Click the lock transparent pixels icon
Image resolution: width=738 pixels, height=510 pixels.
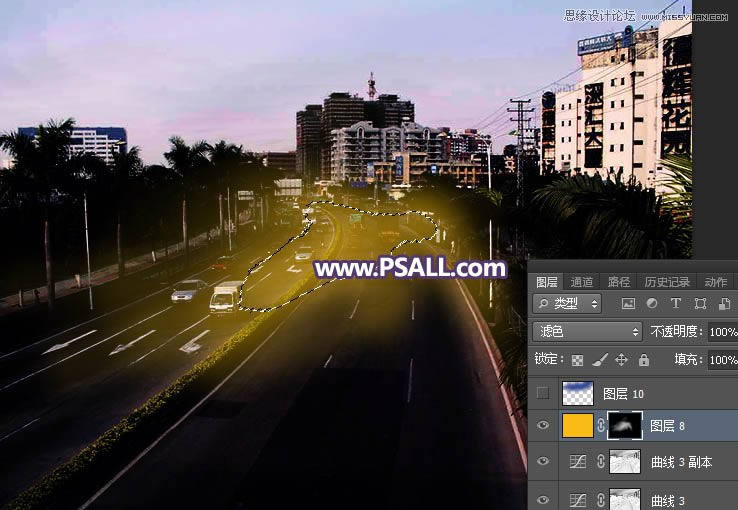(x=577, y=360)
